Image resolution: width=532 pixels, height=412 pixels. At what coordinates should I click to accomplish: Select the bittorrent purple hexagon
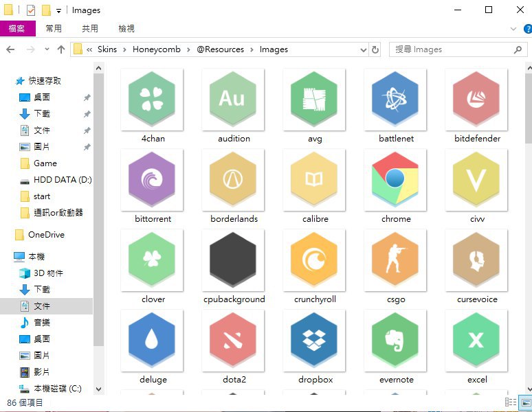click(152, 180)
